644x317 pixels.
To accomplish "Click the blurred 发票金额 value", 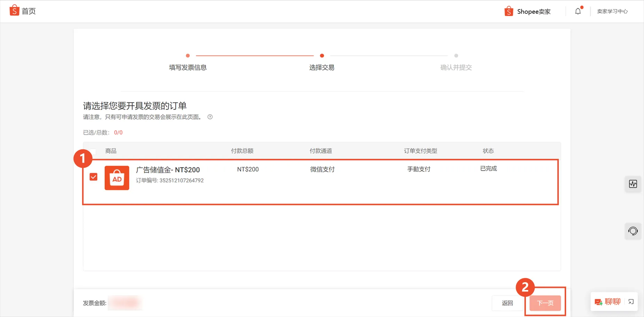I will (x=125, y=302).
